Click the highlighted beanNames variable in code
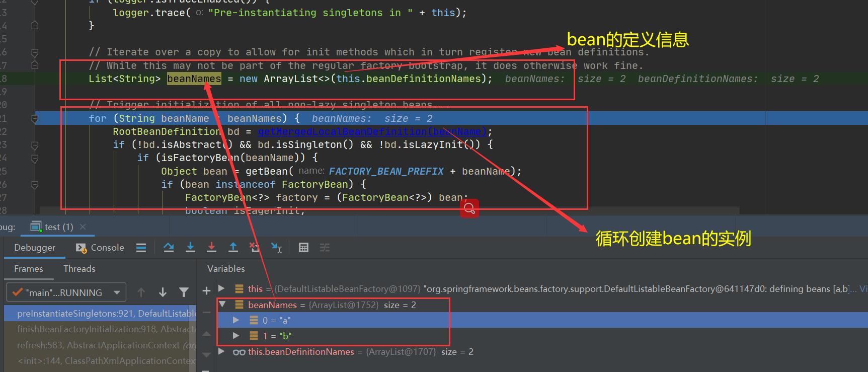This screenshot has width=868, height=372. [194, 79]
